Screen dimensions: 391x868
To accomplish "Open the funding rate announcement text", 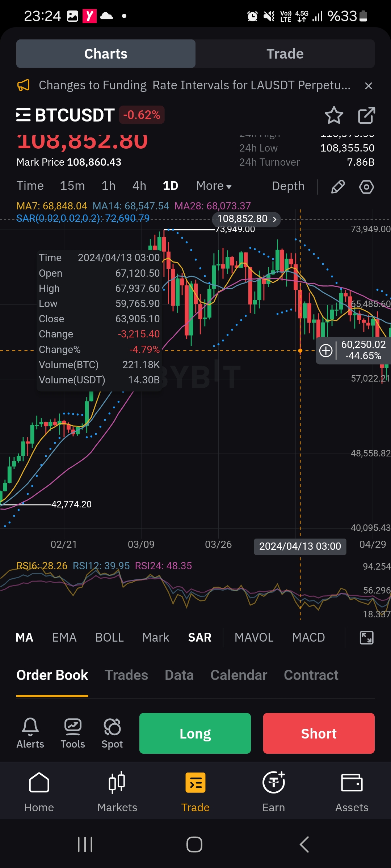I will click(x=195, y=85).
